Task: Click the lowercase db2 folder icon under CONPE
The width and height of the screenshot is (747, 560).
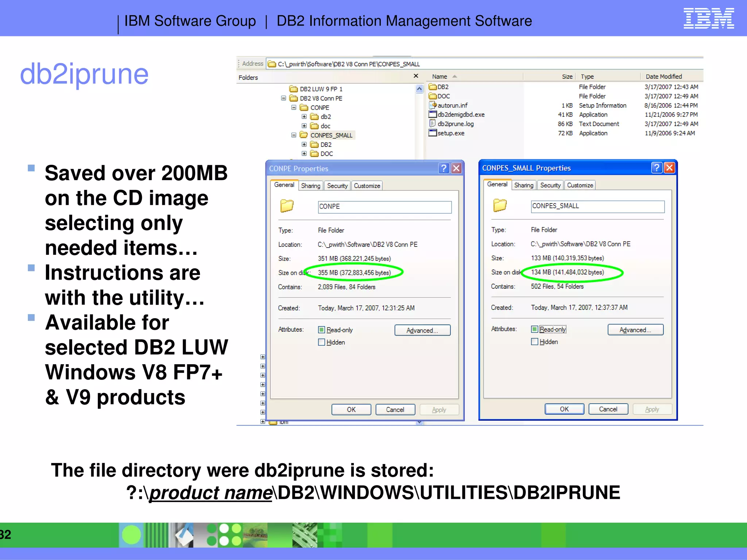Action: pyautogui.click(x=314, y=117)
